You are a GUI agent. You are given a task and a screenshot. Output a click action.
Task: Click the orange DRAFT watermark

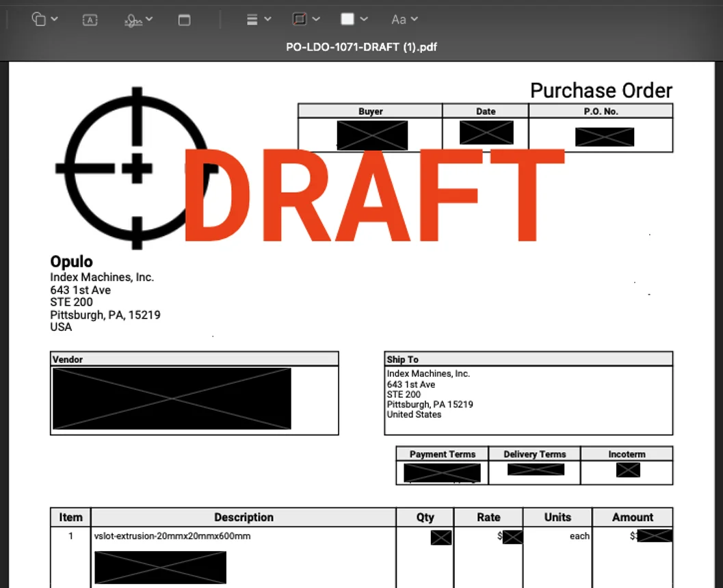point(373,195)
